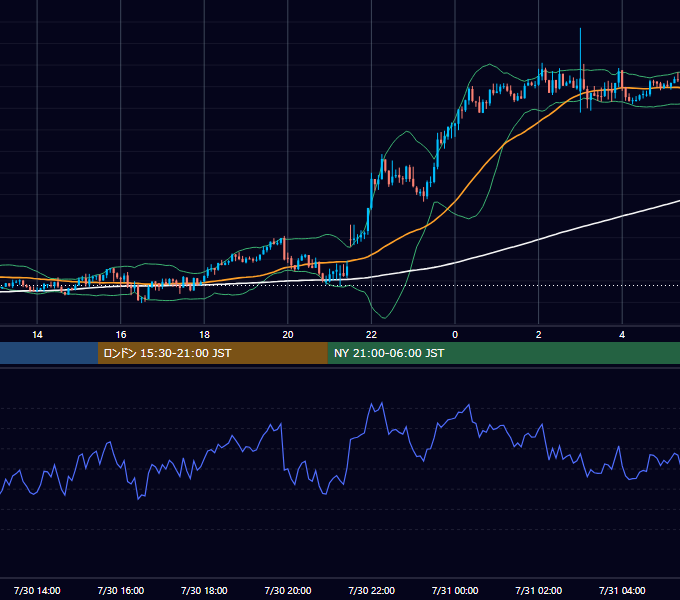Click hour label 16 on price chart axis
680x600 pixels.
(121, 335)
